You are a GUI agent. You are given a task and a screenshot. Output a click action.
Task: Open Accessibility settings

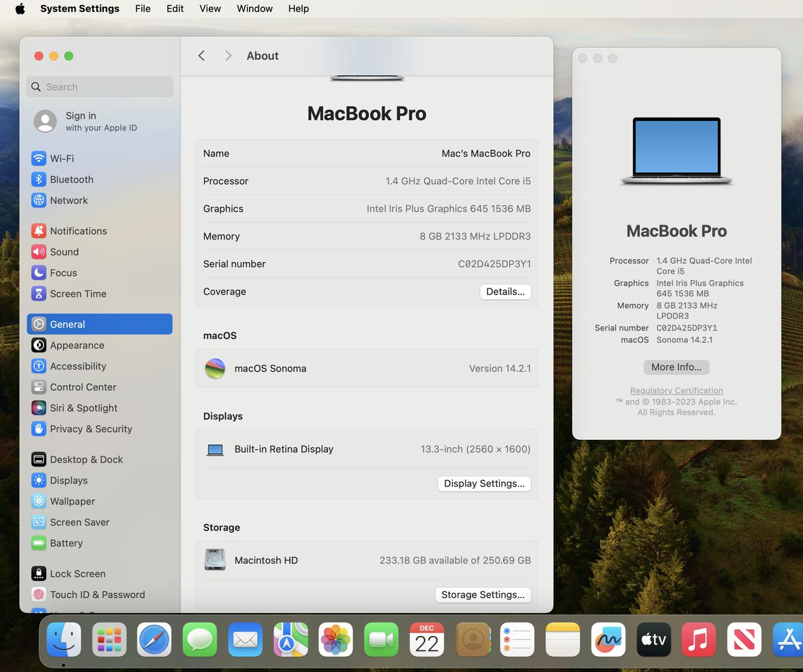click(100, 366)
